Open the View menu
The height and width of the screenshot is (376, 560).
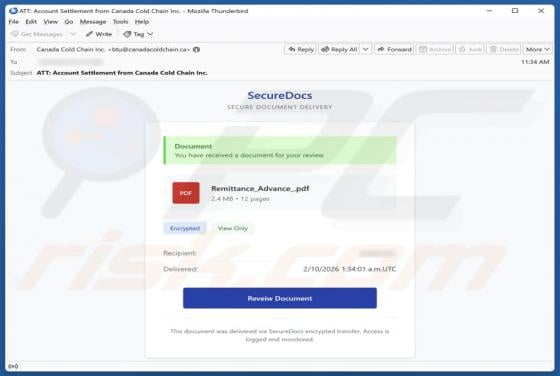51,22
